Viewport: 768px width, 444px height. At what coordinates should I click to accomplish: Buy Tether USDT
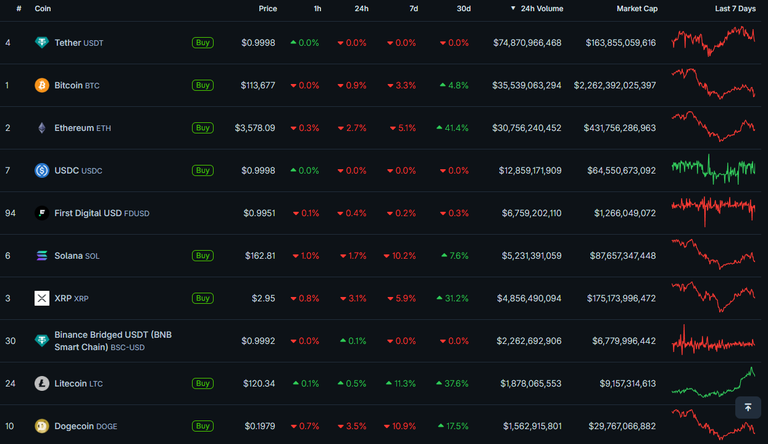(203, 43)
